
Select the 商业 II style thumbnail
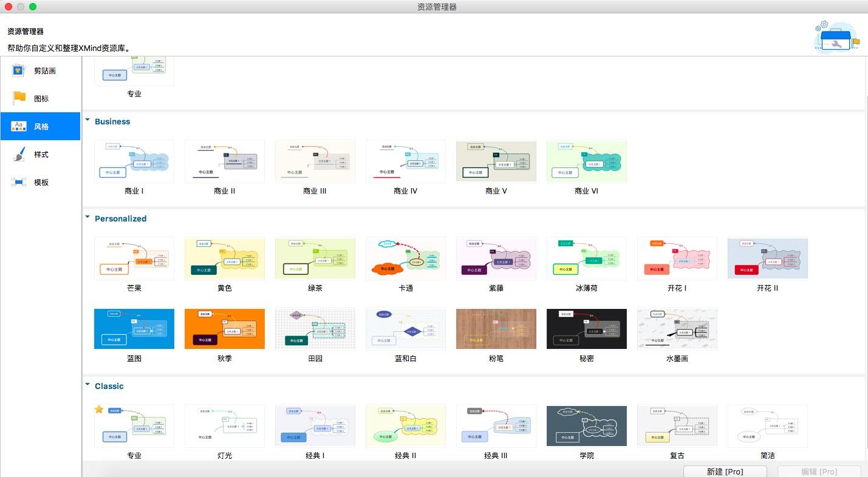click(x=225, y=161)
